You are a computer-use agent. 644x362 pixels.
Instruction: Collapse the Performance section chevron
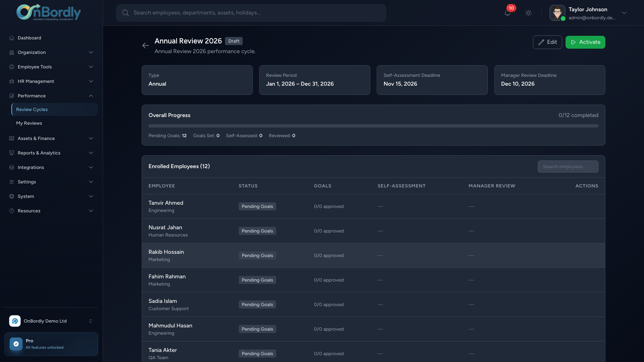point(91,96)
